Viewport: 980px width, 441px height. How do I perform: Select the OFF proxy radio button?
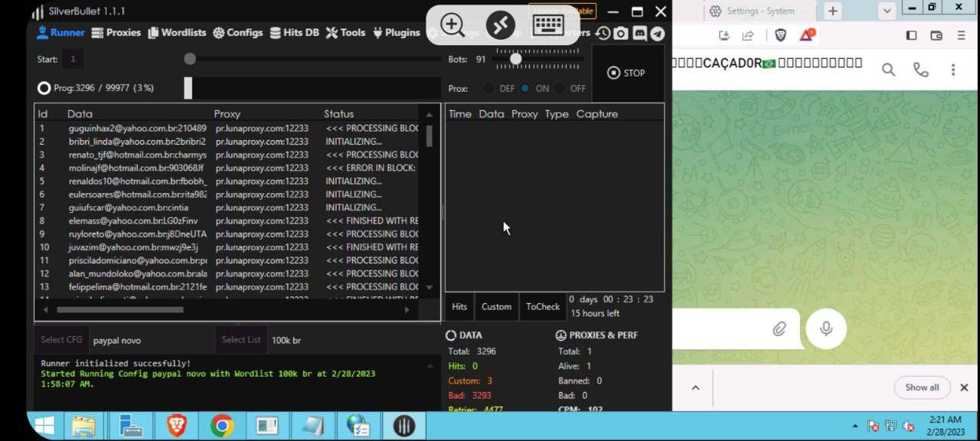[x=560, y=88]
